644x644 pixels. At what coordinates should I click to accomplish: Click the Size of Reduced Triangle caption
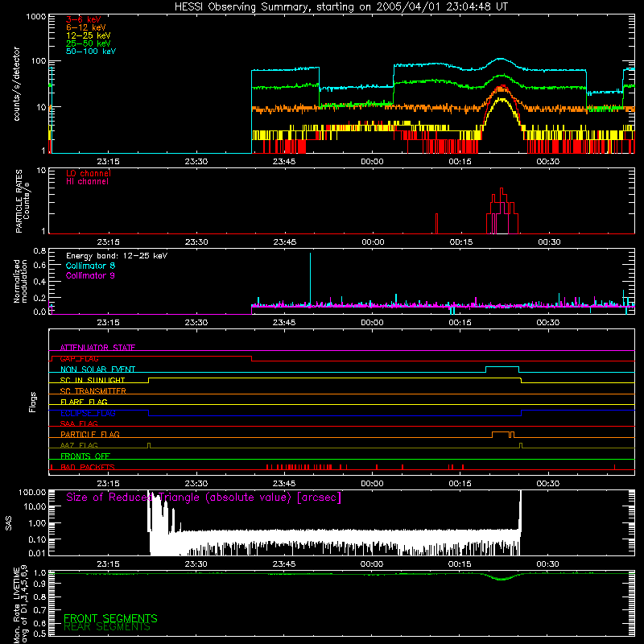coord(204,497)
